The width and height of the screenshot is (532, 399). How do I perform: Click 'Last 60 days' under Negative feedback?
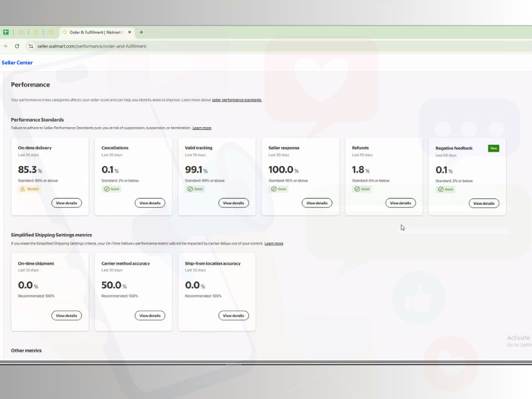click(x=446, y=155)
